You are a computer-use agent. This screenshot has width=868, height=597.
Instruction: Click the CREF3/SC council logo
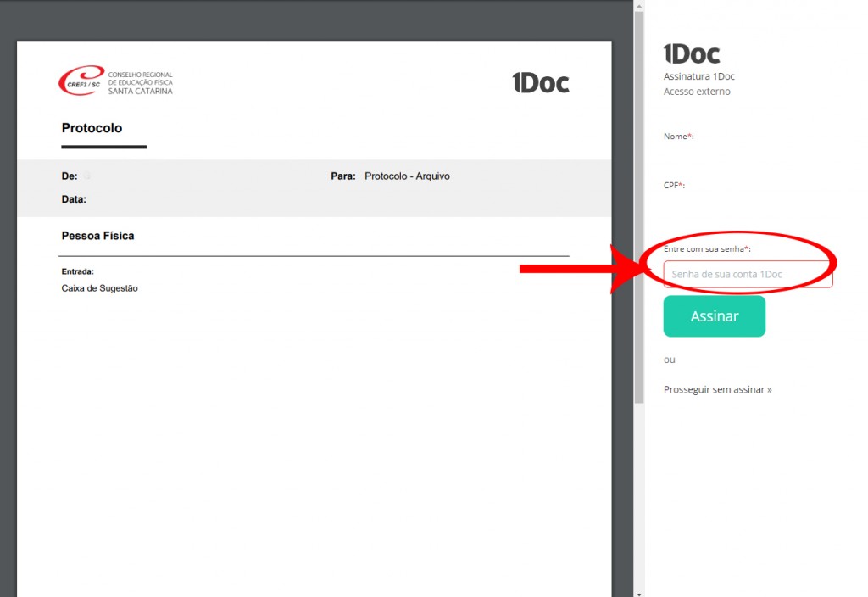click(x=115, y=81)
